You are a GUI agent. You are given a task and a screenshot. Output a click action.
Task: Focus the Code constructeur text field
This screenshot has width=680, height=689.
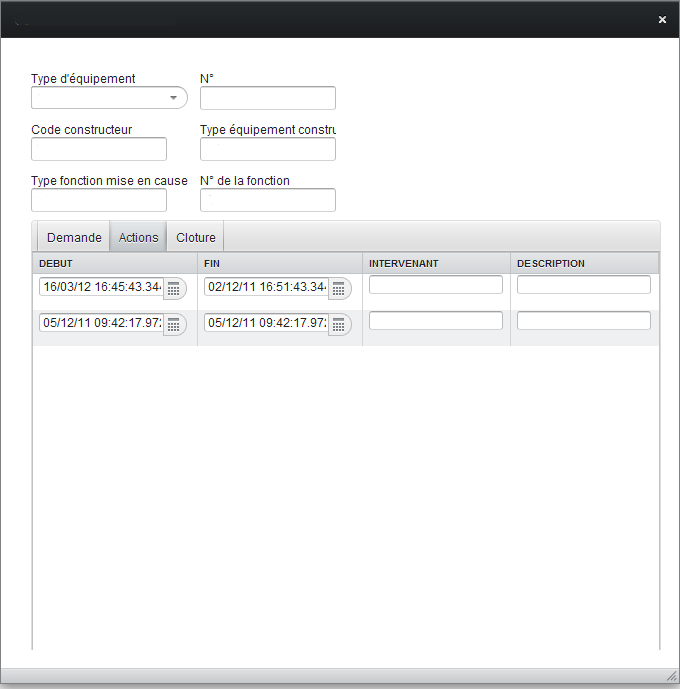[99, 150]
